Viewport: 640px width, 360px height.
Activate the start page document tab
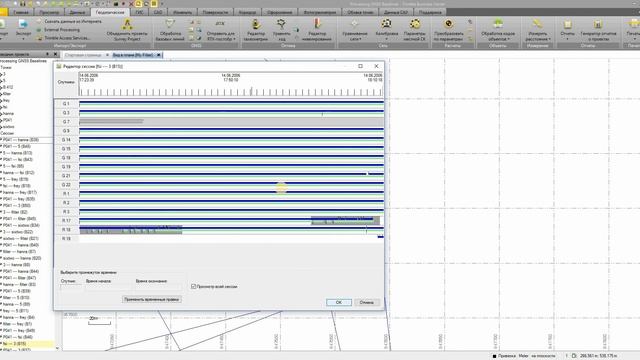[x=83, y=55]
